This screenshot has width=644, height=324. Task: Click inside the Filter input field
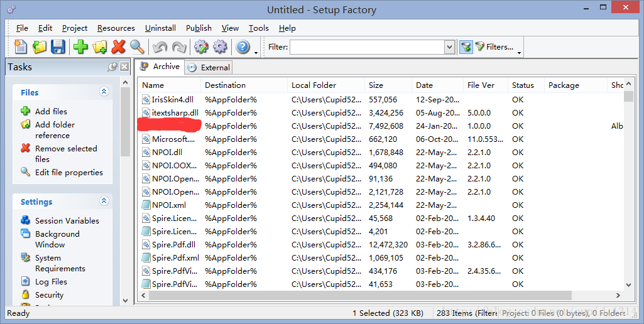click(367, 47)
